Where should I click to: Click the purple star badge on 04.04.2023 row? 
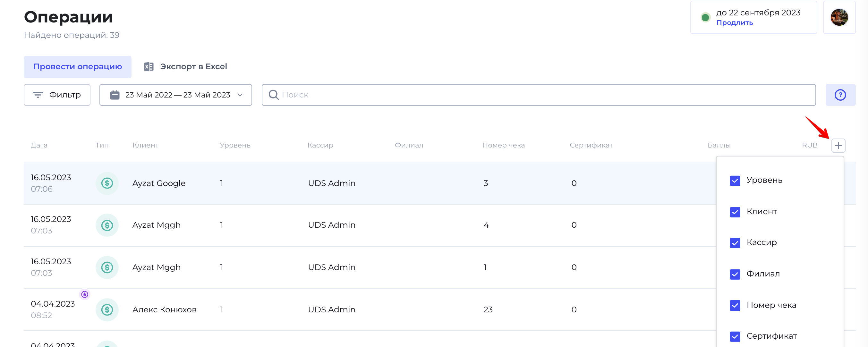pyautogui.click(x=85, y=294)
